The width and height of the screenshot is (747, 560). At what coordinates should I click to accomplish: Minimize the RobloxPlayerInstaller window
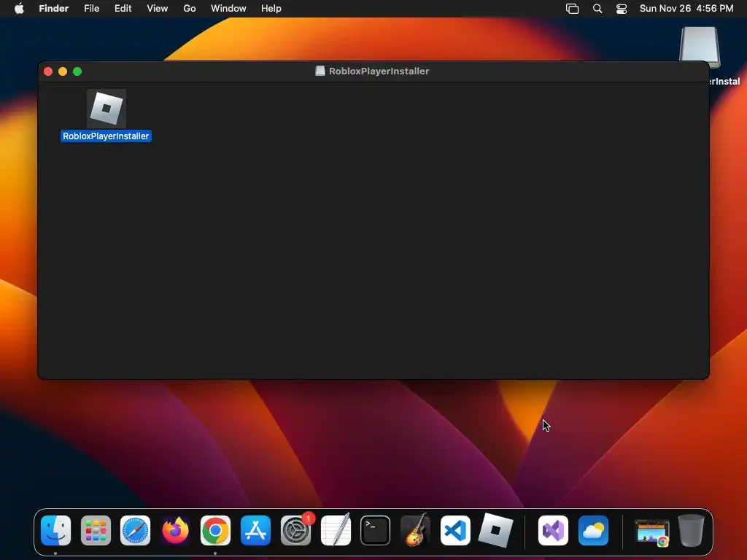63,71
